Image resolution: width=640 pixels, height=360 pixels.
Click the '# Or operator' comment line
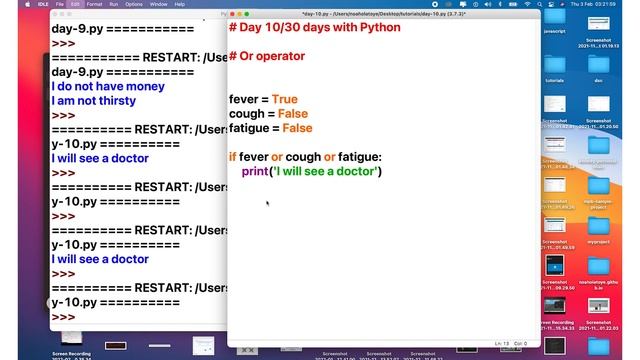pos(267,56)
